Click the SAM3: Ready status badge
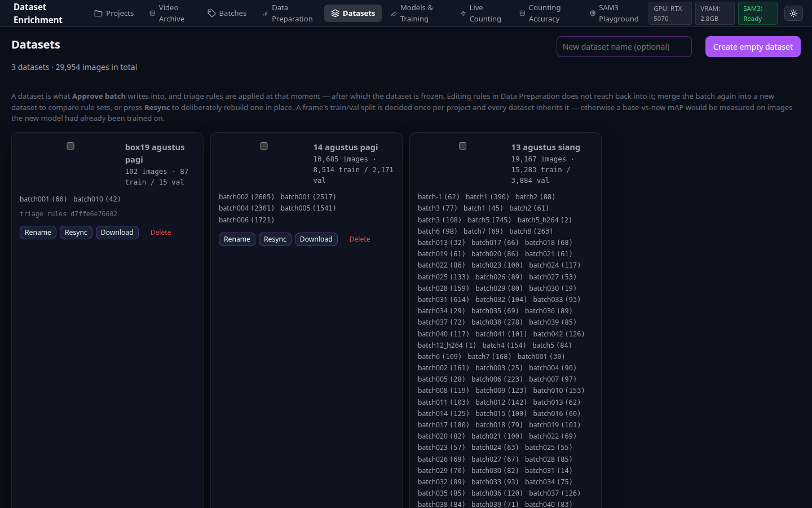This screenshot has height=508, width=812. [x=758, y=14]
